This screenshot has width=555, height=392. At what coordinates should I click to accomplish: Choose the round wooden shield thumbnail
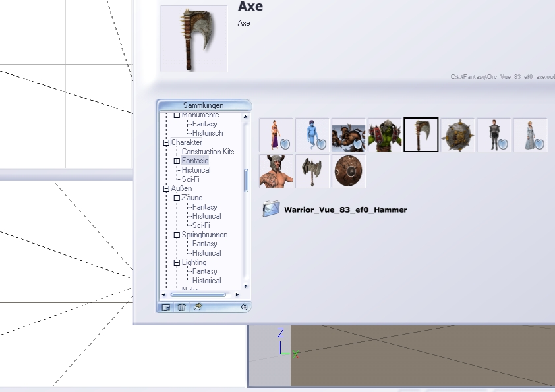click(x=349, y=171)
